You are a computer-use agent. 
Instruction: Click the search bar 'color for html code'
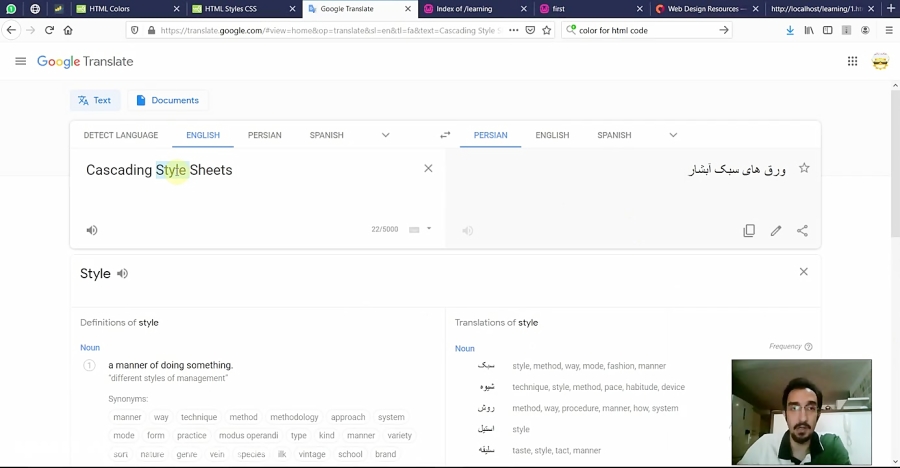pos(646,30)
